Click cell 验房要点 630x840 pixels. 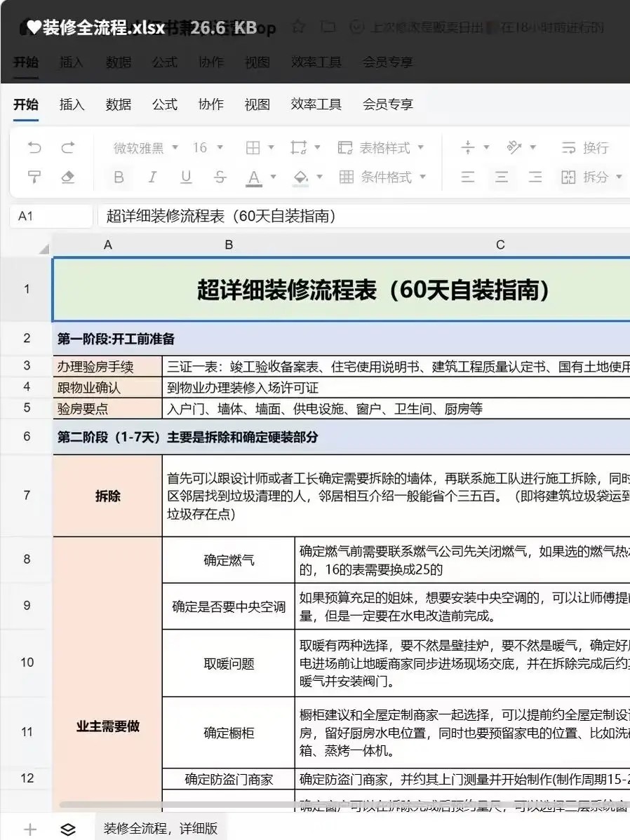click(x=108, y=409)
